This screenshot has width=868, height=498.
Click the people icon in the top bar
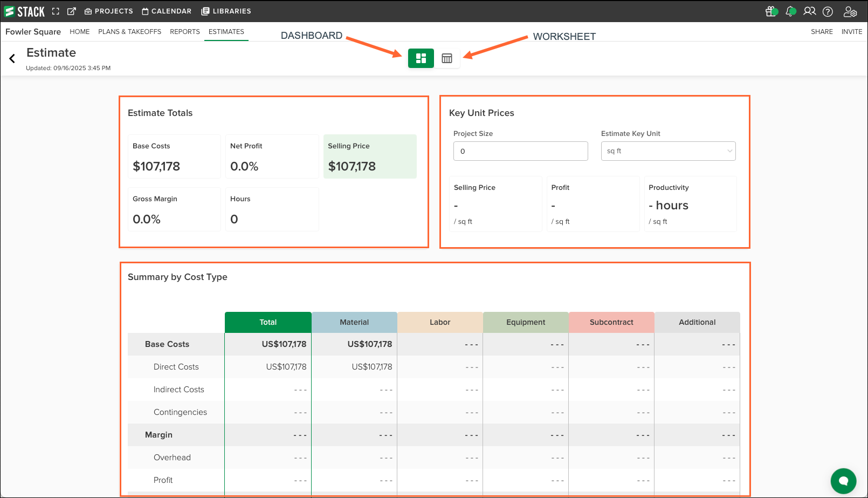[809, 11]
